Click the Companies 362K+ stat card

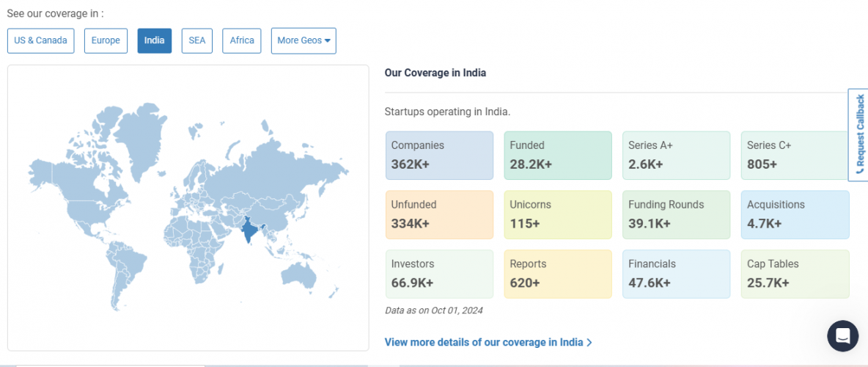click(439, 156)
